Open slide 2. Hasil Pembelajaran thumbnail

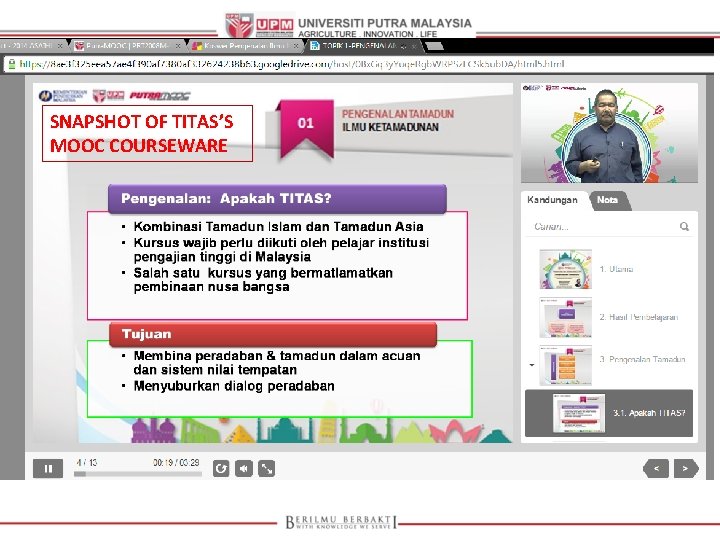click(x=566, y=317)
